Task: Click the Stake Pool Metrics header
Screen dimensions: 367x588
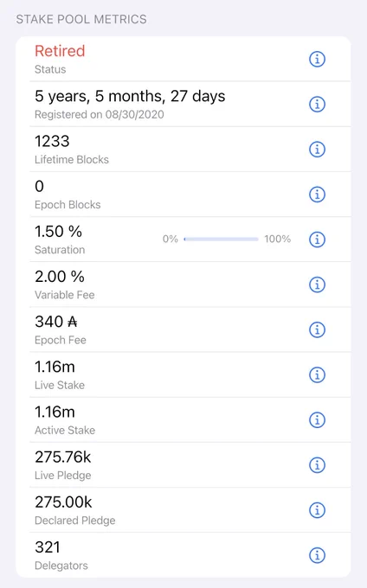Action: pos(81,19)
